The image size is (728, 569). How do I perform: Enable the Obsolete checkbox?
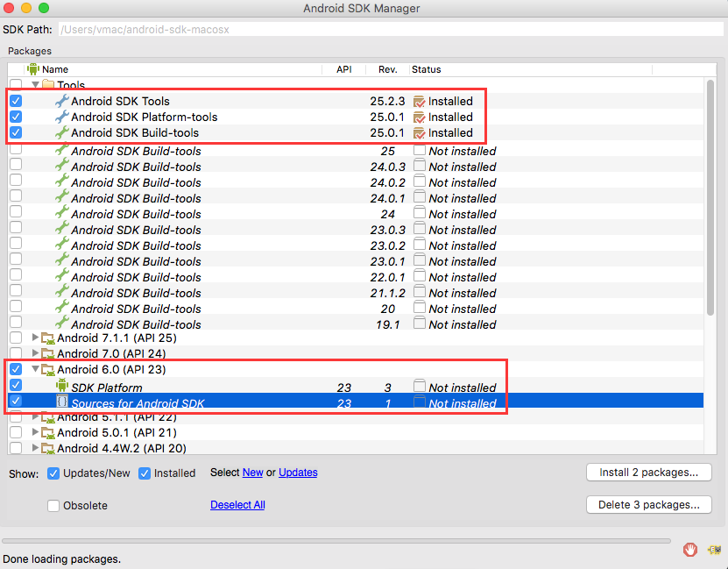(53, 505)
